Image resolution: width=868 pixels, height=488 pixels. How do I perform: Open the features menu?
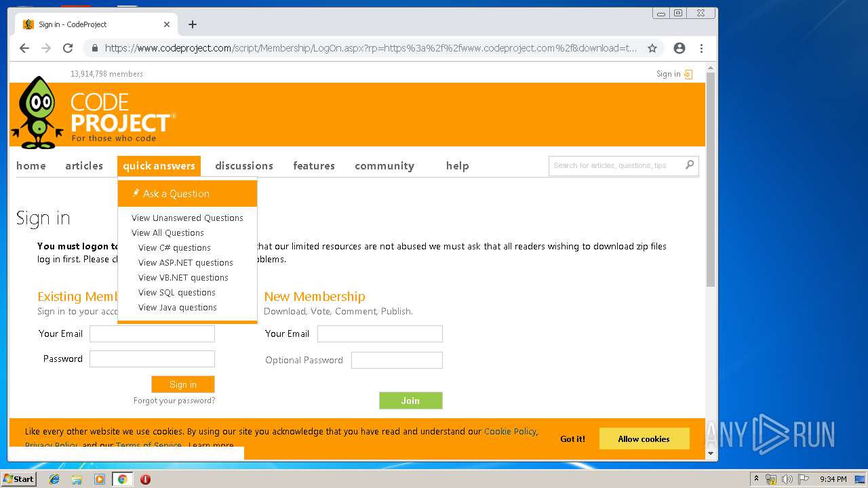[314, 166]
